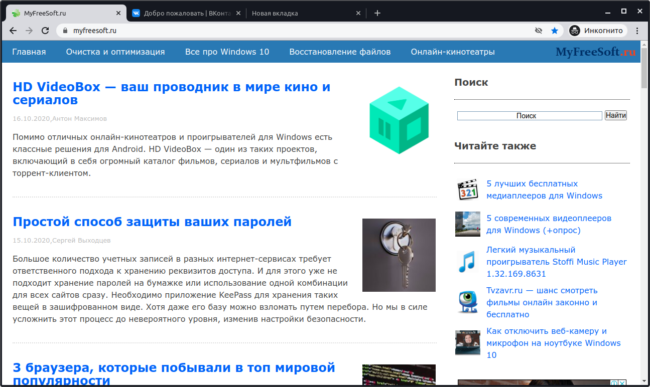Click the bookmark star icon
Image resolution: width=650 pixels, height=387 pixels.
554,31
